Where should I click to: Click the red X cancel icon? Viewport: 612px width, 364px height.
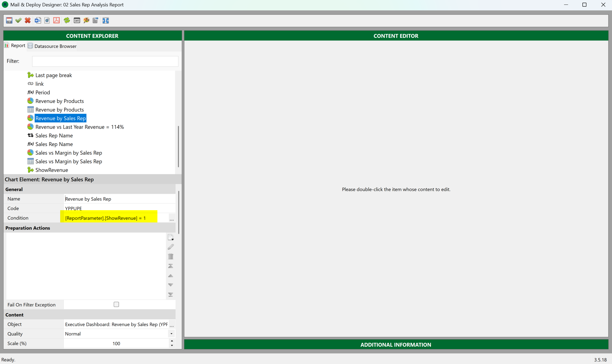28,20
